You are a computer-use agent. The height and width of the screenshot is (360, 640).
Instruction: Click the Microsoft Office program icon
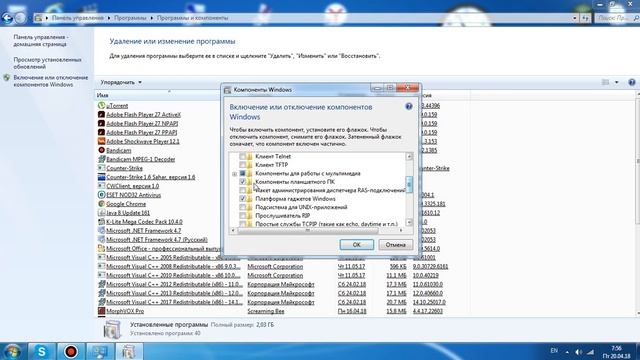(x=101, y=249)
